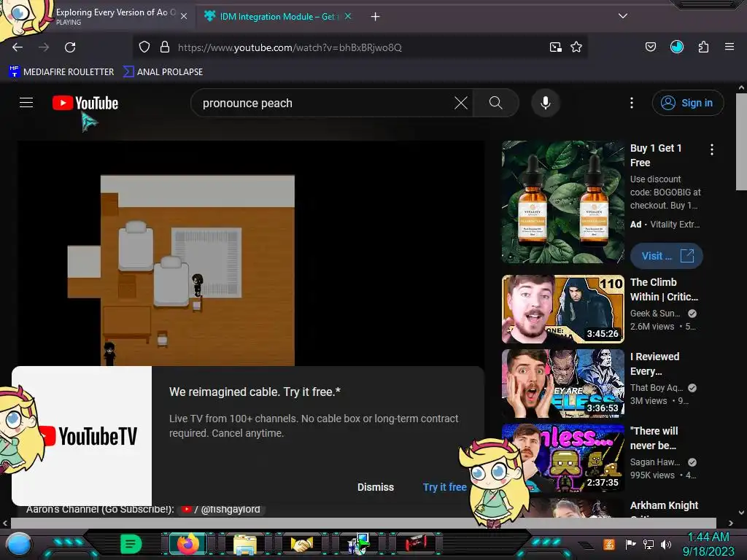Open the Windows Start orb
The height and width of the screenshot is (560, 747).
pyautogui.click(x=19, y=545)
